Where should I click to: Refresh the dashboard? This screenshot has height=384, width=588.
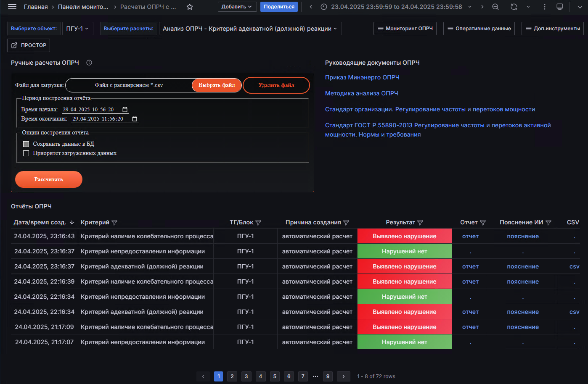[514, 7]
